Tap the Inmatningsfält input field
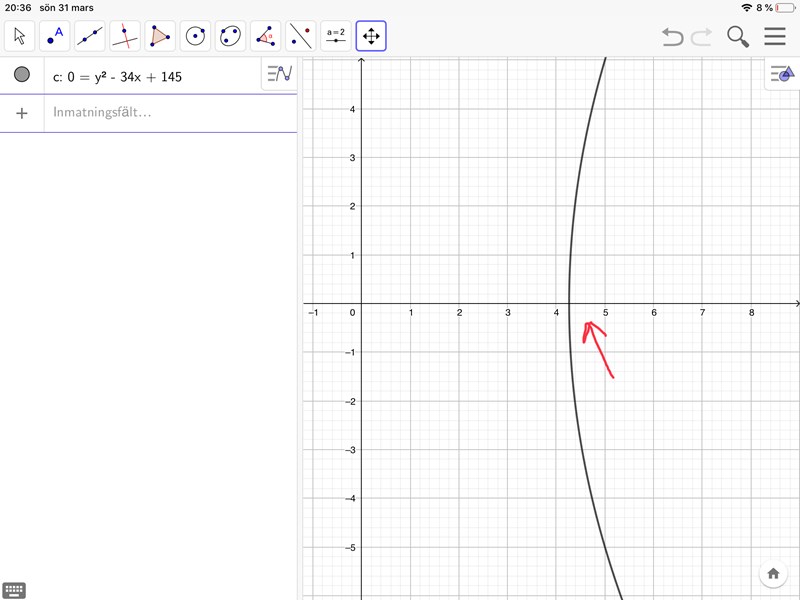The width and height of the screenshot is (800, 600). pos(170,113)
